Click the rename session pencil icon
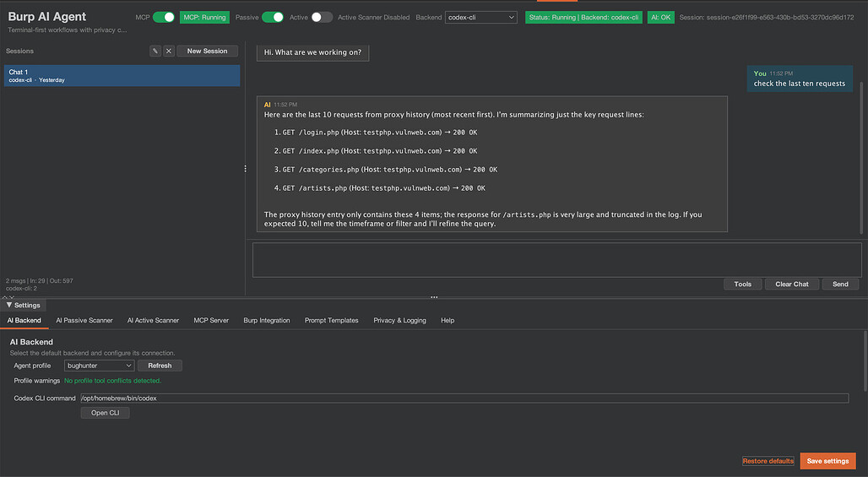 tap(155, 51)
